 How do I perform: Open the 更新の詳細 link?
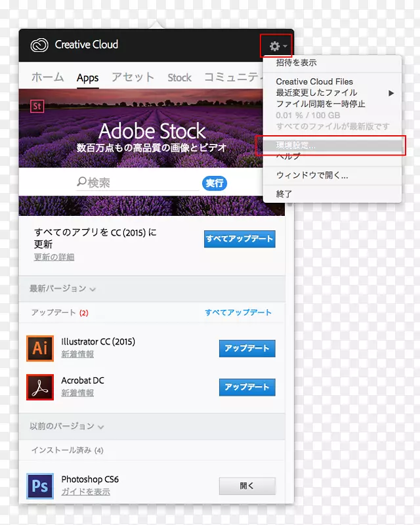click(54, 257)
